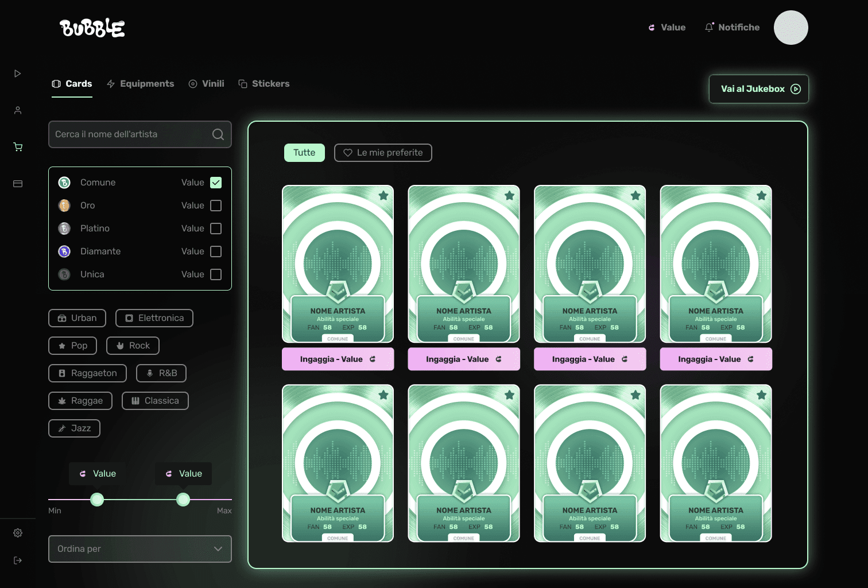This screenshot has width=868, height=588.
Task: Click the logout icon in the sidebar
Action: click(18, 560)
